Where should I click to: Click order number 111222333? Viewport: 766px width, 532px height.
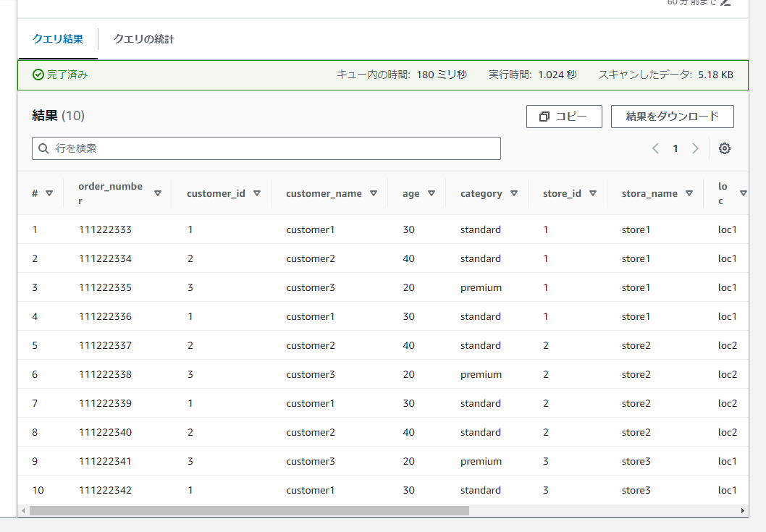pyautogui.click(x=105, y=229)
